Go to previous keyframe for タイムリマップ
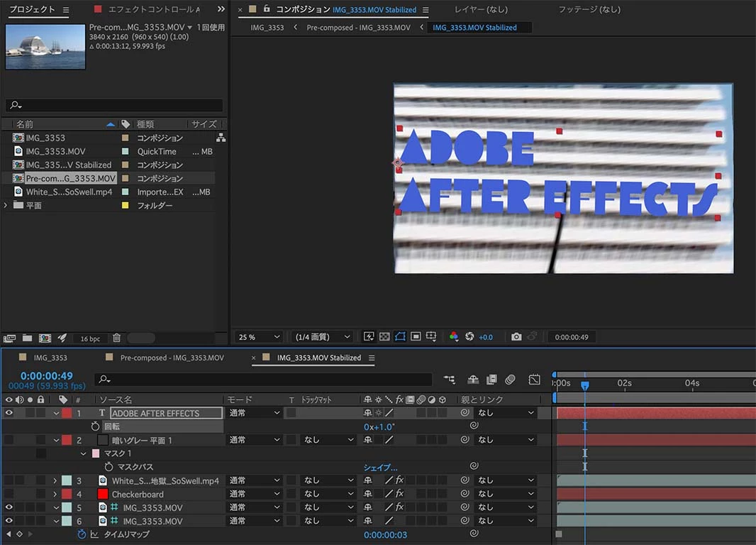The height and width of the screenshot is (545, 756). pyautogui.click(x=9, y=534)
